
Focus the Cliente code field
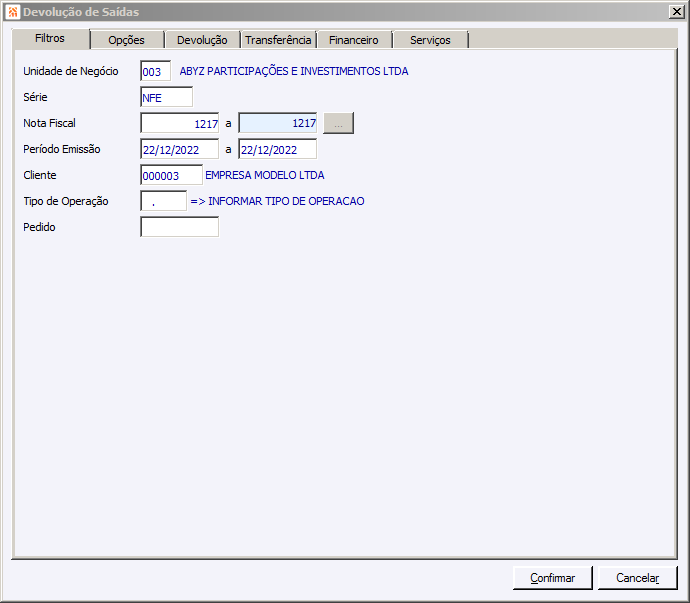(172, 175)
